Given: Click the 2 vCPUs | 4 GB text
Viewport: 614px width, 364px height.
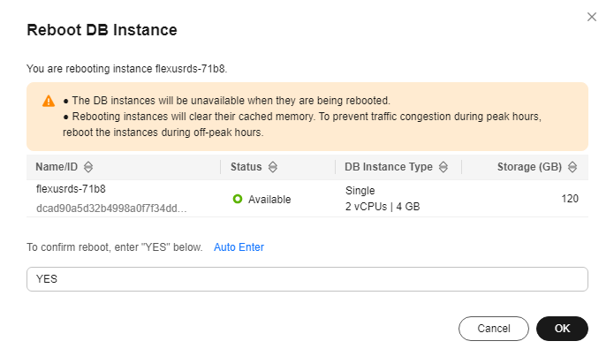Looking at the screenshot, I should point(382,209).
